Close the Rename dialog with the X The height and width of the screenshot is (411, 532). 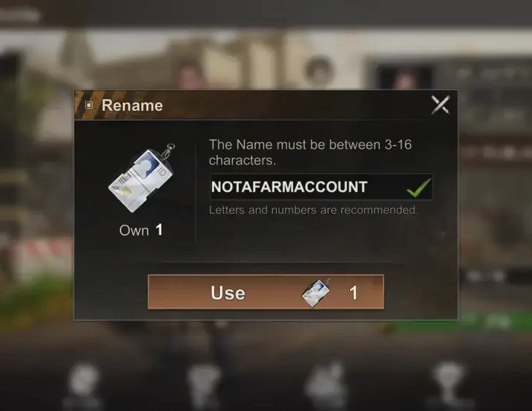pyautogui.click(x=440, y=104)
